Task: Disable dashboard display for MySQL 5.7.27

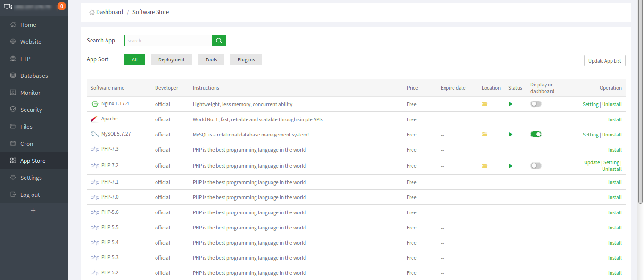Action: pyautogui.click(x=536, y=134)
